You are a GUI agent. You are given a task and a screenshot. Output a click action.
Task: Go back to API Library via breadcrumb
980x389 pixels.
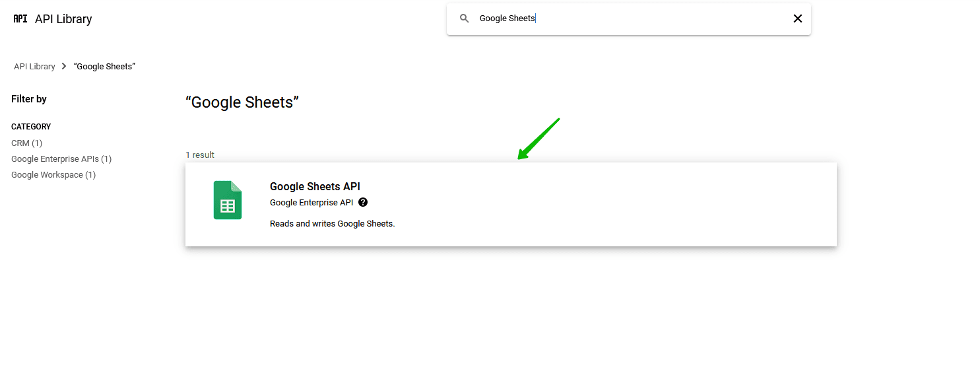click(34, 67)
